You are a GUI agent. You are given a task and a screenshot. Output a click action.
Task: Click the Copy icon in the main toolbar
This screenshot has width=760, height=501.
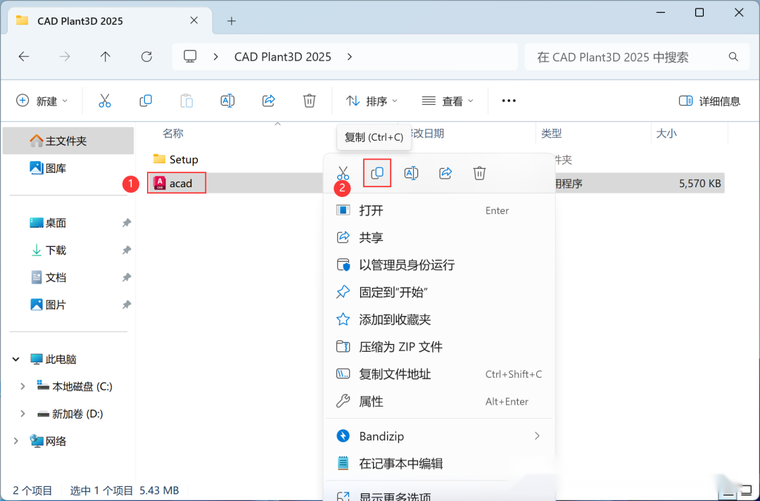[145, 101]
